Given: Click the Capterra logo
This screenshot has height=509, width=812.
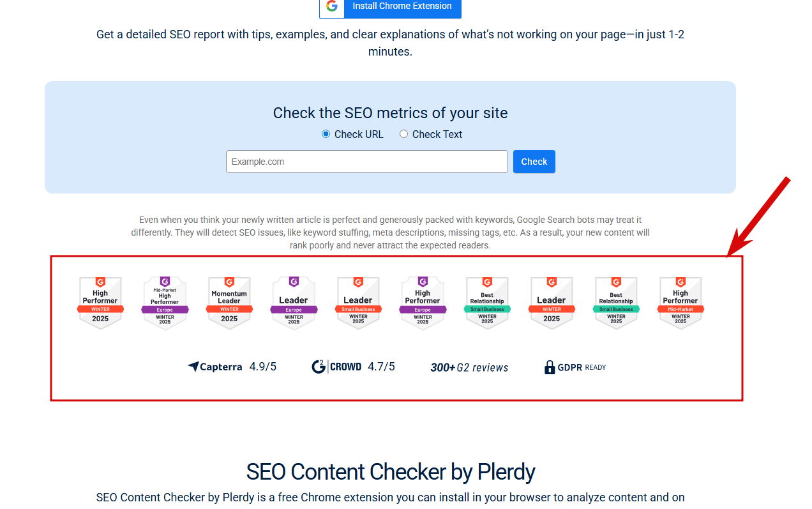Looking at the screenshot, I should (x=215, y=367).
